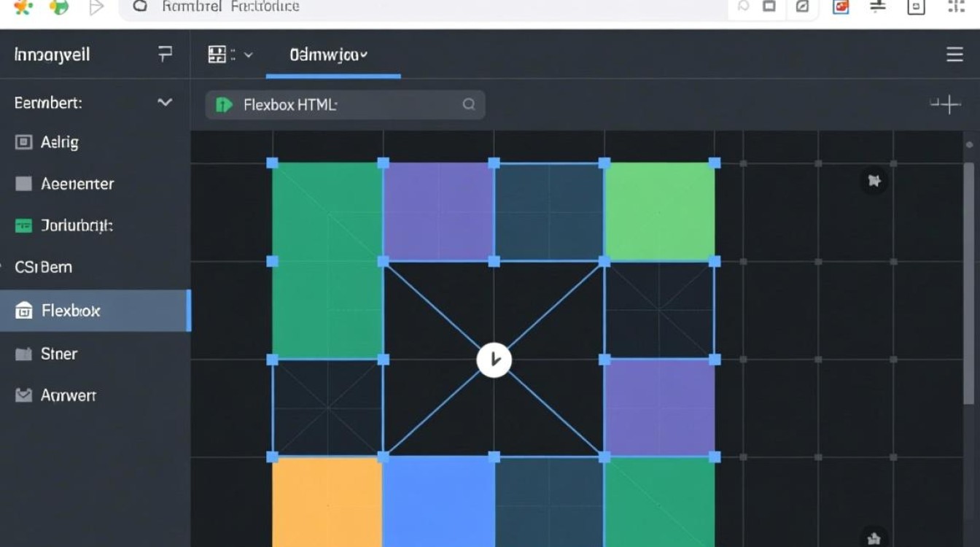
Task: Click the search magnifier in Flexbox HTML field
Action: click(469, 105)
